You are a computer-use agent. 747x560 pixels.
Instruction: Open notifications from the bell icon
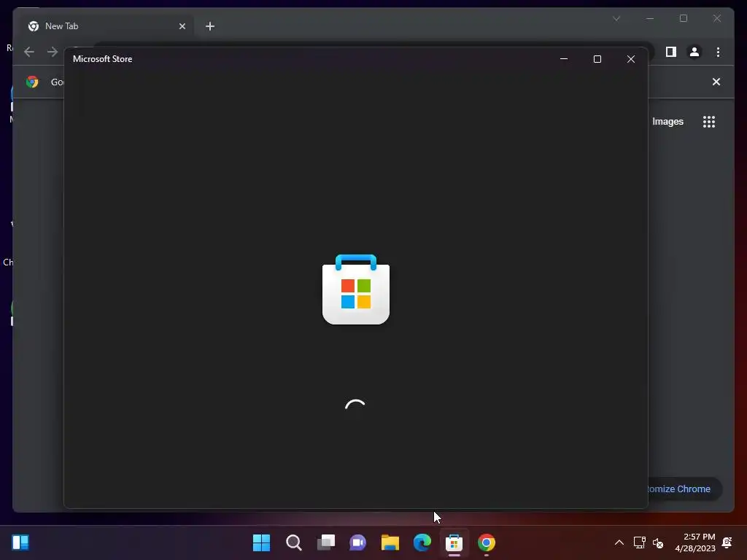click(727, 542)
